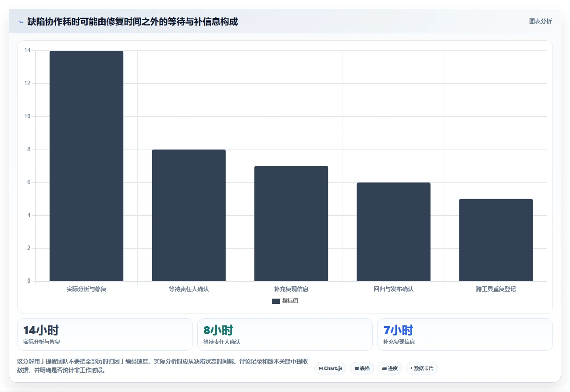This screenshot has height=392, width=570.
Task: Click the 补充复现信息 x-axis label
Action: [x=291, y=289]
